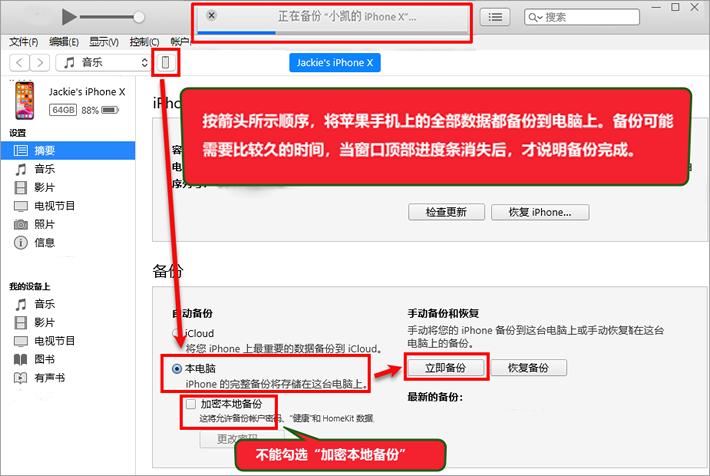Open the 编辑(E) menu
Viewport: 710px width, 476px height.
[64, 42]
